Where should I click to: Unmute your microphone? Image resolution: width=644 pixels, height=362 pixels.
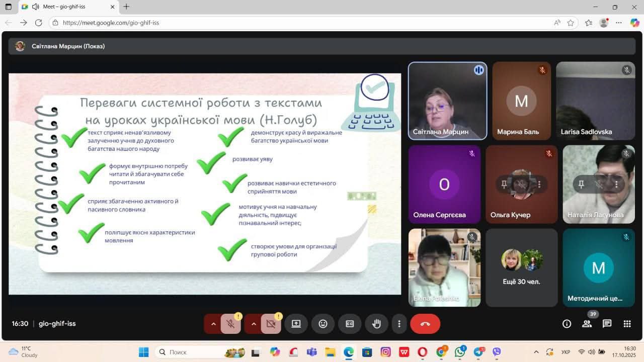[x=230, y=324]
